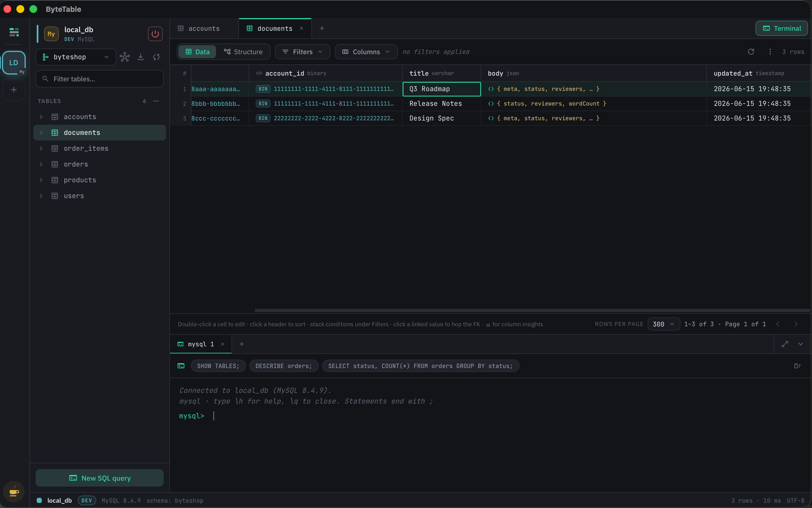Insert the DESCRIBE orders; snippet
This screenshot has width=812, height=508.
(284, 366)
